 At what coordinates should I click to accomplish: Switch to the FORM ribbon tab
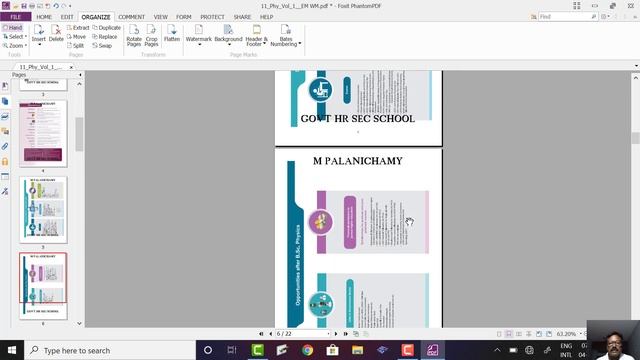(184, 17)
